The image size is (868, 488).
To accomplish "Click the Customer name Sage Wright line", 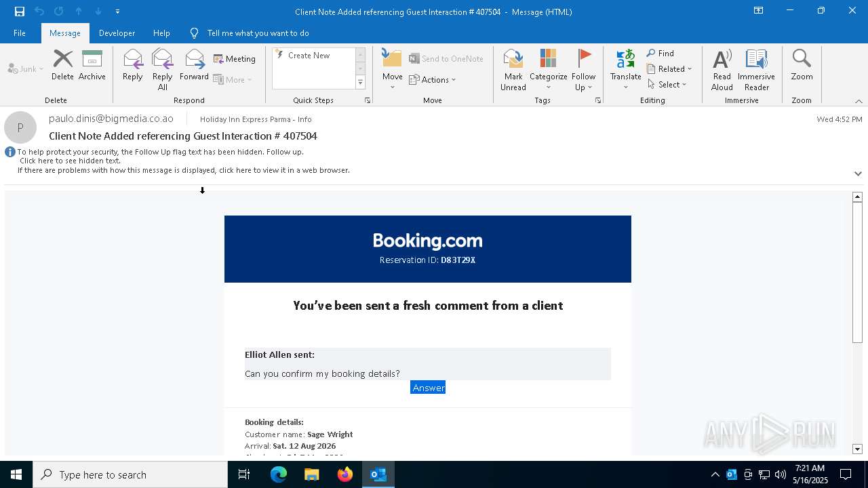I will click(299, 434).
